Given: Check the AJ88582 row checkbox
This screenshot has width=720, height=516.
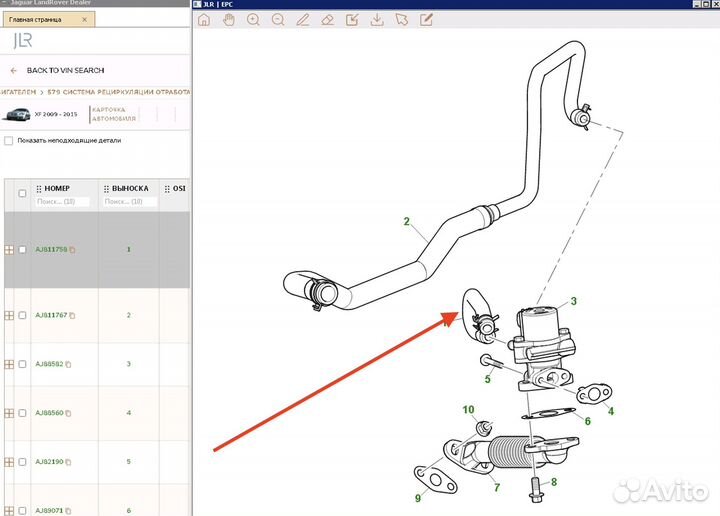Looking at the screenshot, I should click(22, 364).
